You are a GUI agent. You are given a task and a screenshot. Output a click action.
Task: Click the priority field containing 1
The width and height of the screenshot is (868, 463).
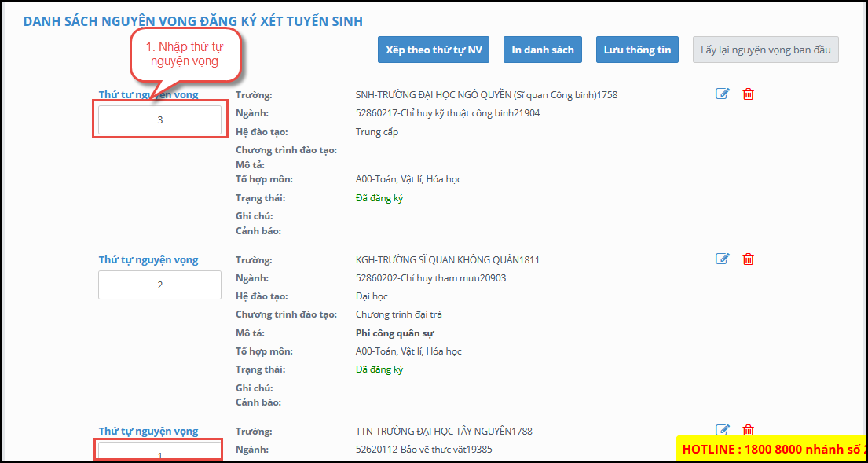tap(159, 452)
